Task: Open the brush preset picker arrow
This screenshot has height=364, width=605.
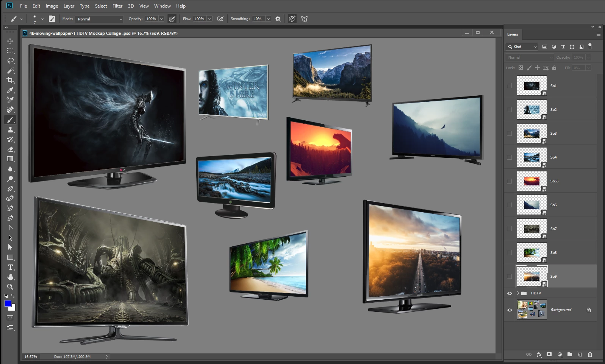Action: 42,19
